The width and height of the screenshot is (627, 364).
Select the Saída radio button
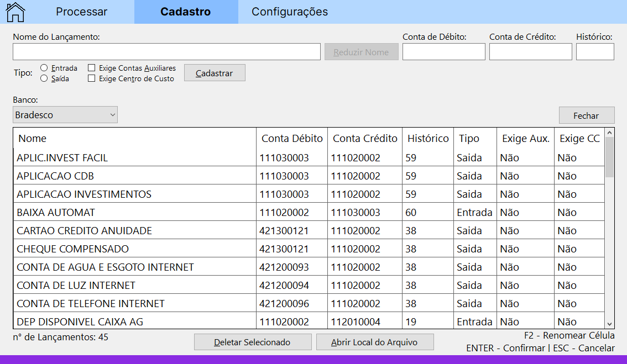(x=44, y=78)
